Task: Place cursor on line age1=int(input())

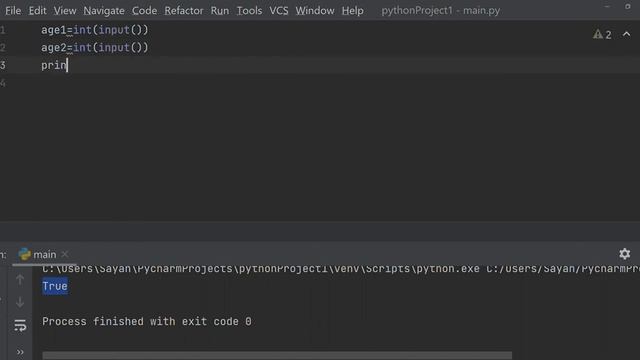Action: 95,30
